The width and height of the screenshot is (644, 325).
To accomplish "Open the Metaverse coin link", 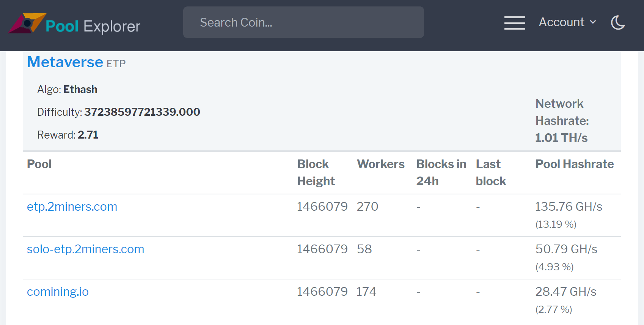I will (65, 62).
